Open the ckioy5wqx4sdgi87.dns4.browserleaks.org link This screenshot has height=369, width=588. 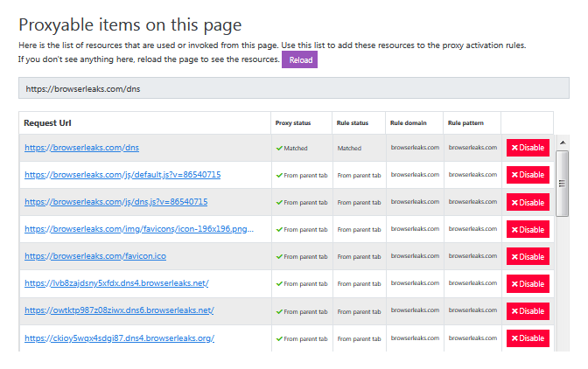pos(119,338)
